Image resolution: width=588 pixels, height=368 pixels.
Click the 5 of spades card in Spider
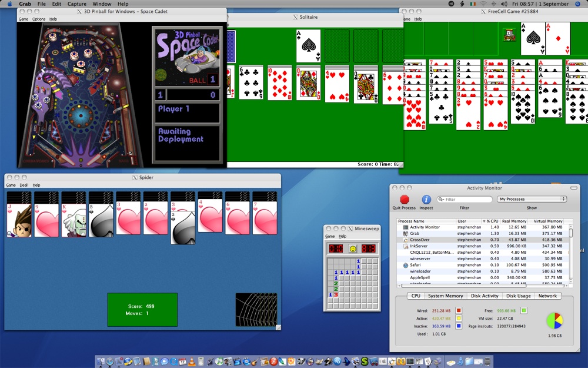tap(101, 220)
